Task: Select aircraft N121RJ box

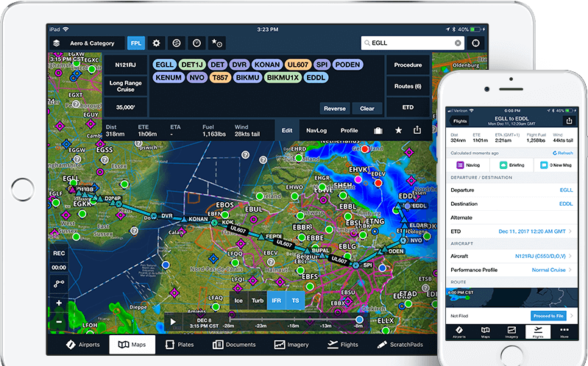Action: pos(125,65)
